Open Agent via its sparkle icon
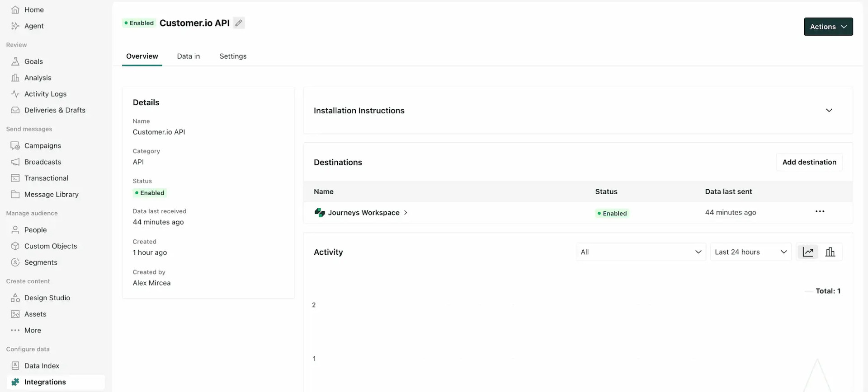 tap(15, 26)
